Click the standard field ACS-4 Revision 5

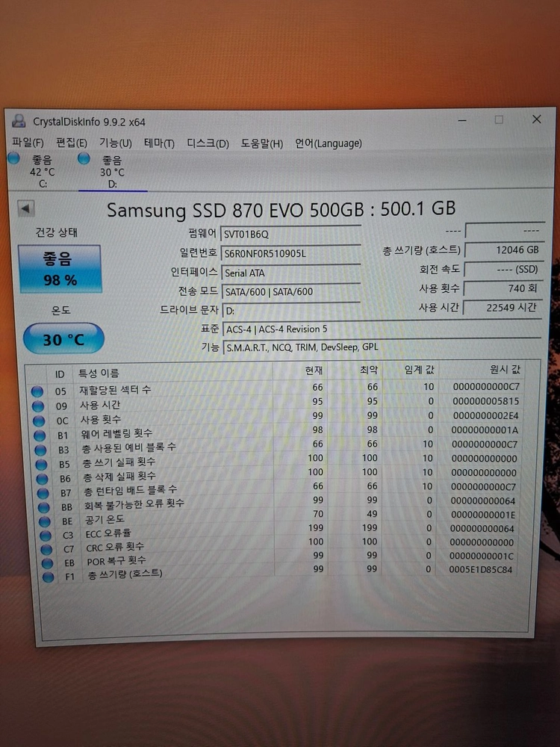[381, 329]
